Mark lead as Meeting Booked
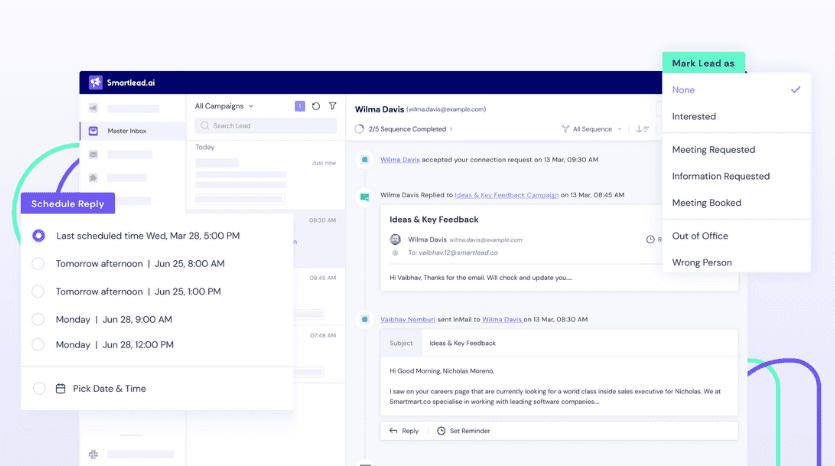Viewport: 835px width, 466px height. 736,203
